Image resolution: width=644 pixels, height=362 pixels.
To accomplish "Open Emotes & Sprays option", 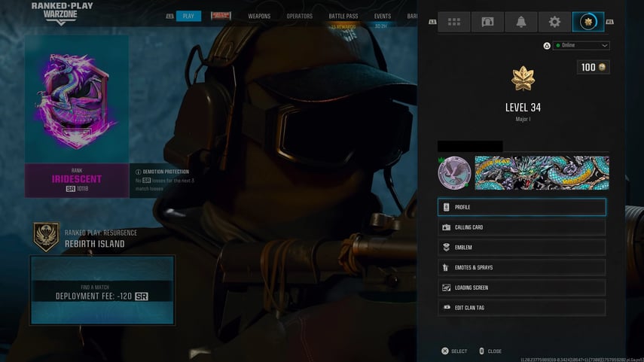I will click(522, 268).
